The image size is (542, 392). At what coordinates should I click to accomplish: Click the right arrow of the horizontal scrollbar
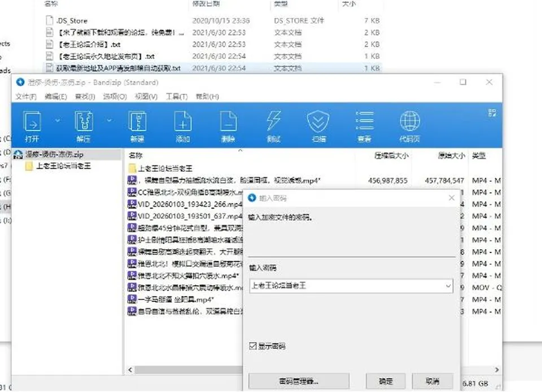pos(497,369)
